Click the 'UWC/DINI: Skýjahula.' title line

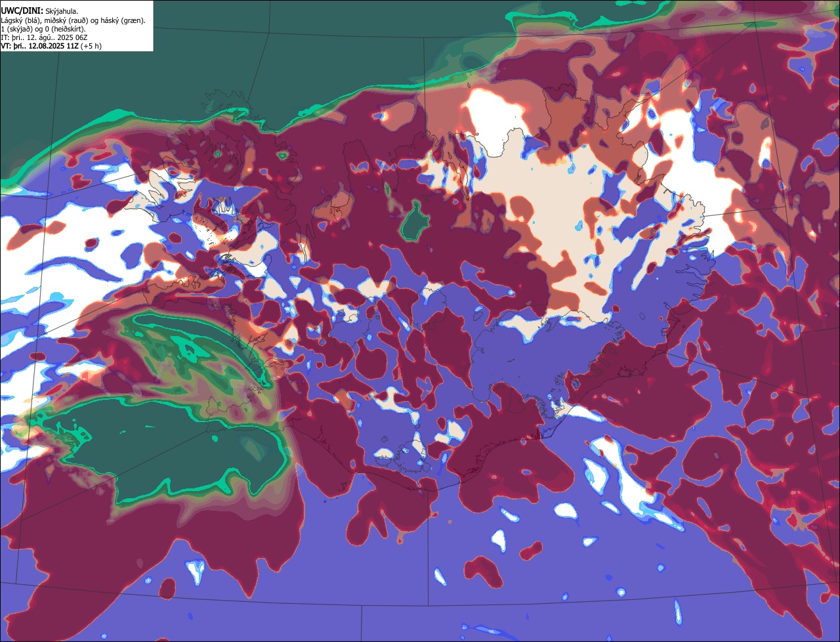[39, 11]
